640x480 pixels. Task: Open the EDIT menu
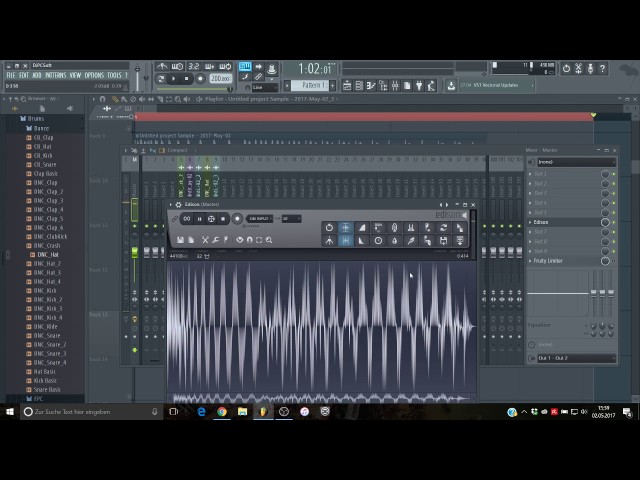(24, 75)
